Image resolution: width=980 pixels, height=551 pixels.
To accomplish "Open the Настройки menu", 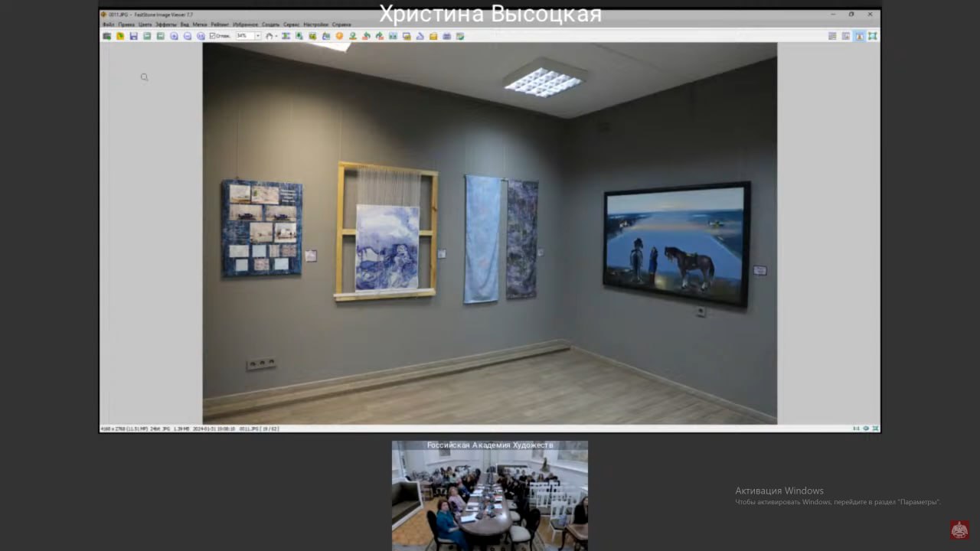I will (315, 24).
